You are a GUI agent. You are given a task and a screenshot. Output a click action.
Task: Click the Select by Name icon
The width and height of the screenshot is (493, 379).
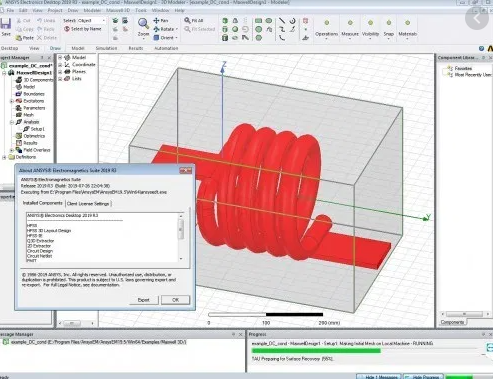tap(67, 29)
